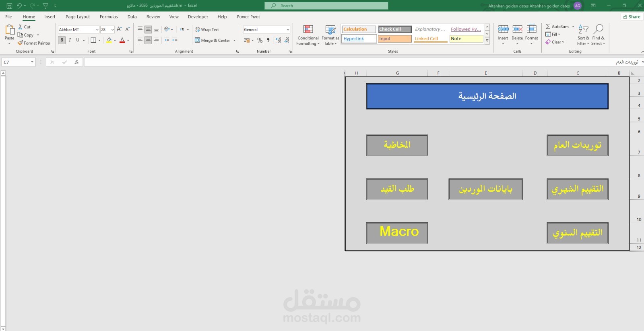
Task: Click Increase Decimal icon
Action: coord(279,40)
